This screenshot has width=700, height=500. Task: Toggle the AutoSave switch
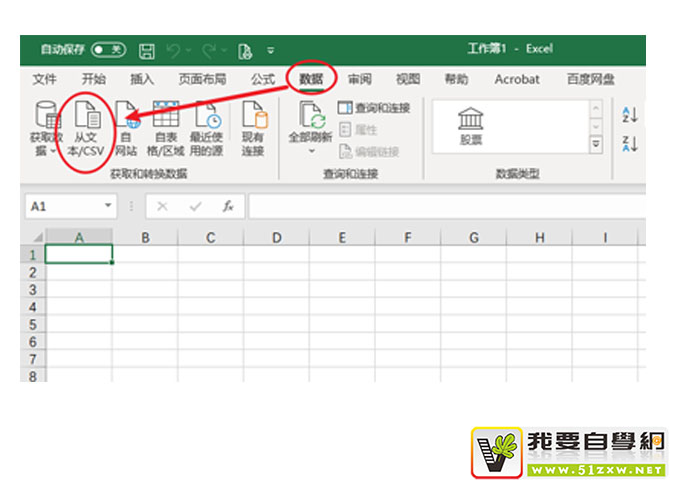(x=108, y=50)
